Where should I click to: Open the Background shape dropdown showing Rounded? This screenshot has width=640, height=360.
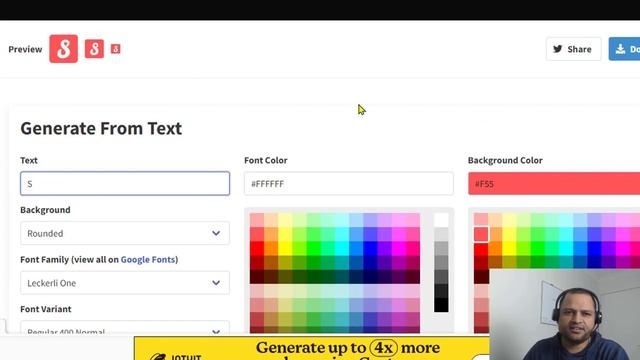click(x=125, y=233)
